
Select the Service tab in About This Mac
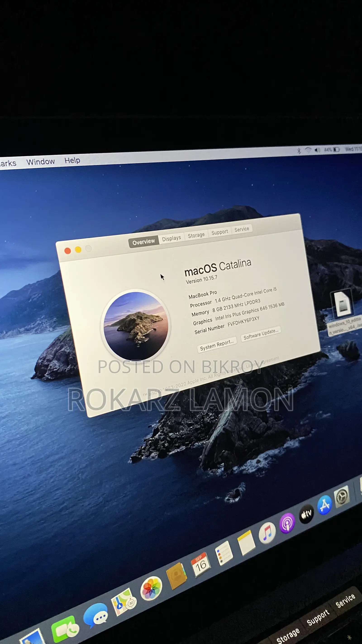(242, 229)
